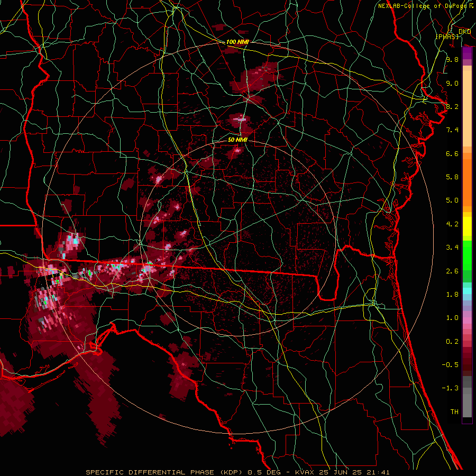Viewport: 476px width, 476px height.
Task: Click the 8.2 legend value
Action: coord(452,106)
